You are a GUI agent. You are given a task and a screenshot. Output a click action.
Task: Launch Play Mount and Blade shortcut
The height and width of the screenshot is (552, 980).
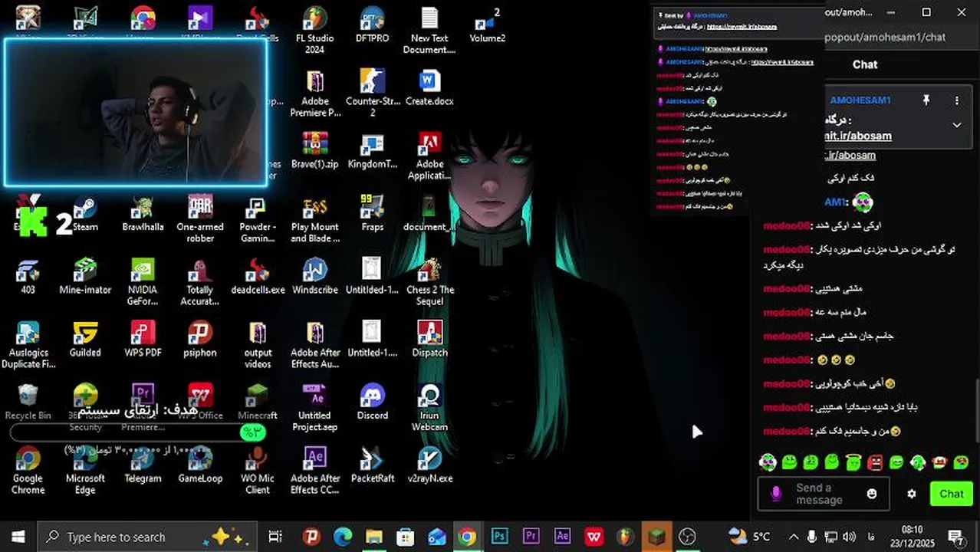pyautogui.click(x=314, y=219)
